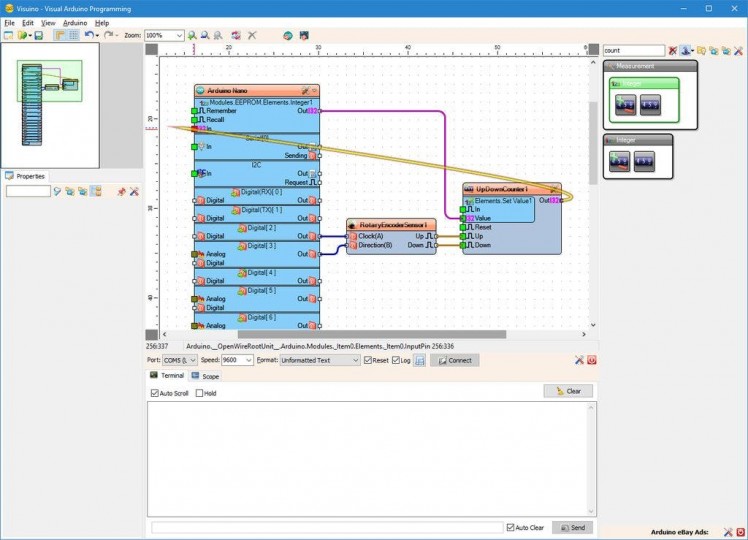This screenshot has height=540, width=748.
Task: Open the Arduino menu
Action: click(75, 22)
